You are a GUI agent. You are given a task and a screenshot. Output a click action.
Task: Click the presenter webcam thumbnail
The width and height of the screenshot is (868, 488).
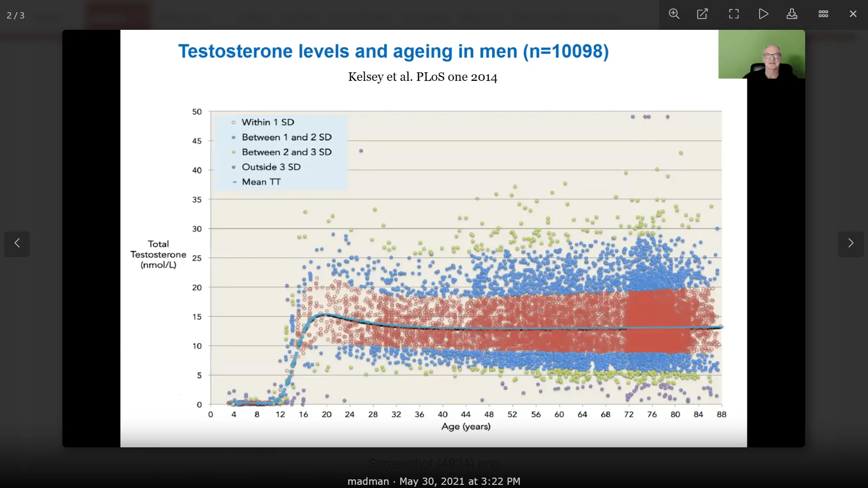[x=761, y=54]
